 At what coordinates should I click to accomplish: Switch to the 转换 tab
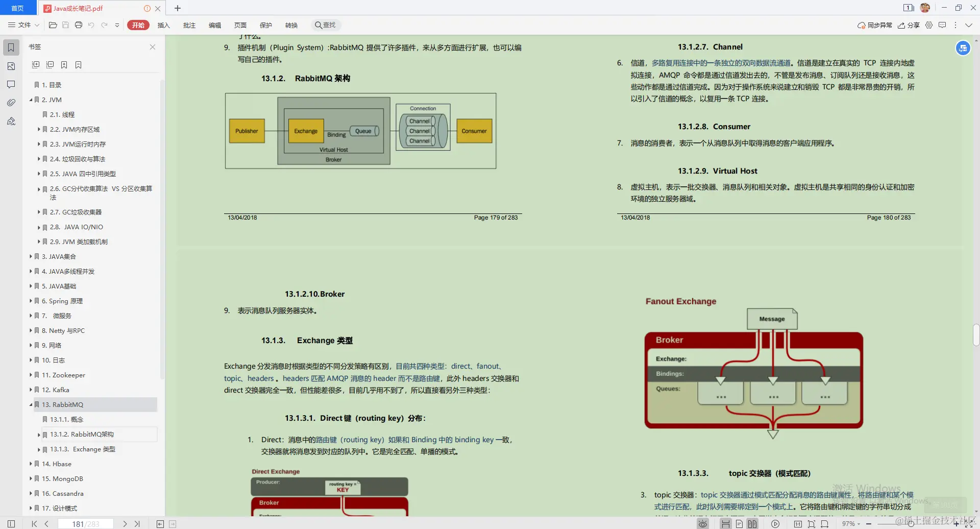click(291, 25)
